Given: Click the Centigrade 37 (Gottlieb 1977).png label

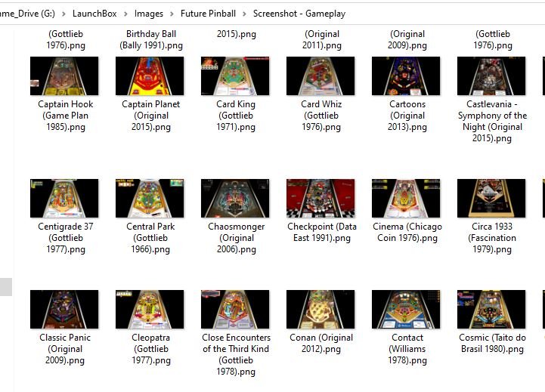Looking at the screenshot, I should coord(65,238).
